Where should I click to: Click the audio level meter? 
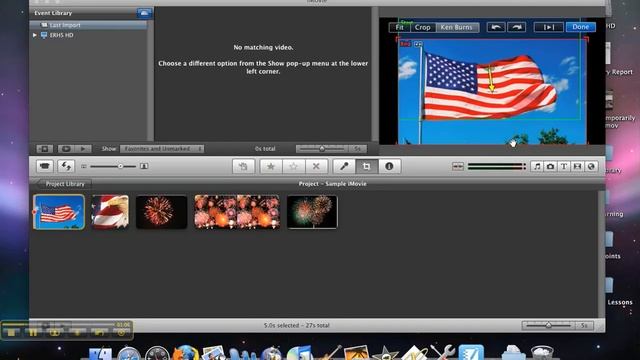pyautogui.click(x=497, y=166)
